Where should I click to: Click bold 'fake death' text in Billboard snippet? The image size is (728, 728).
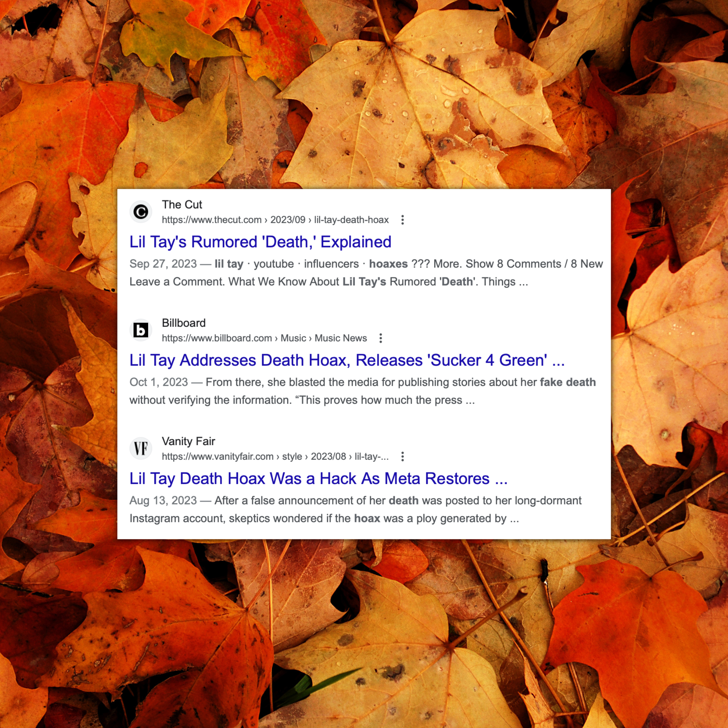tap(567, 382)
